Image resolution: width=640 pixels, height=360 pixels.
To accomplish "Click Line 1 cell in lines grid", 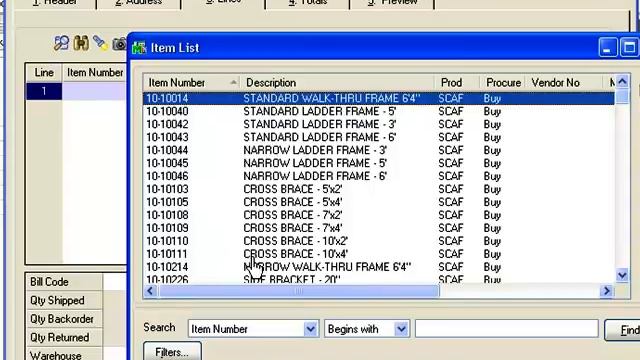I will coord(44,91).
